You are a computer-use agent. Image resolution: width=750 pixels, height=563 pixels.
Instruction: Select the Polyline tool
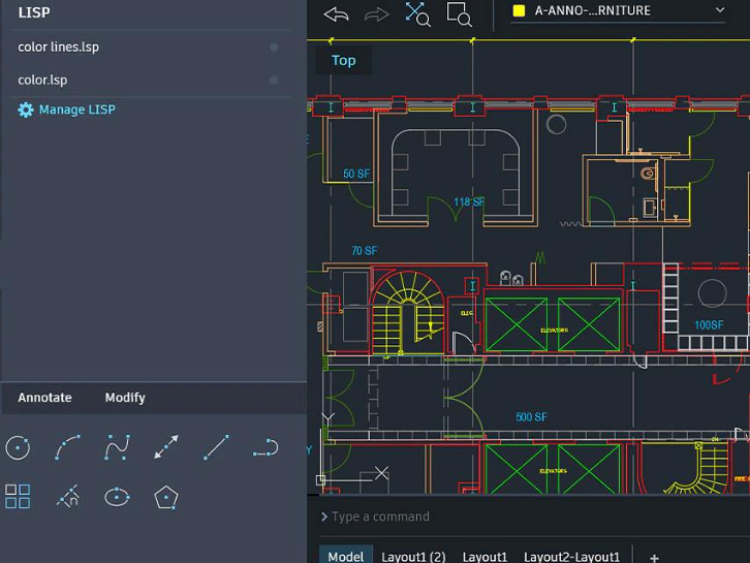[265, 448]
